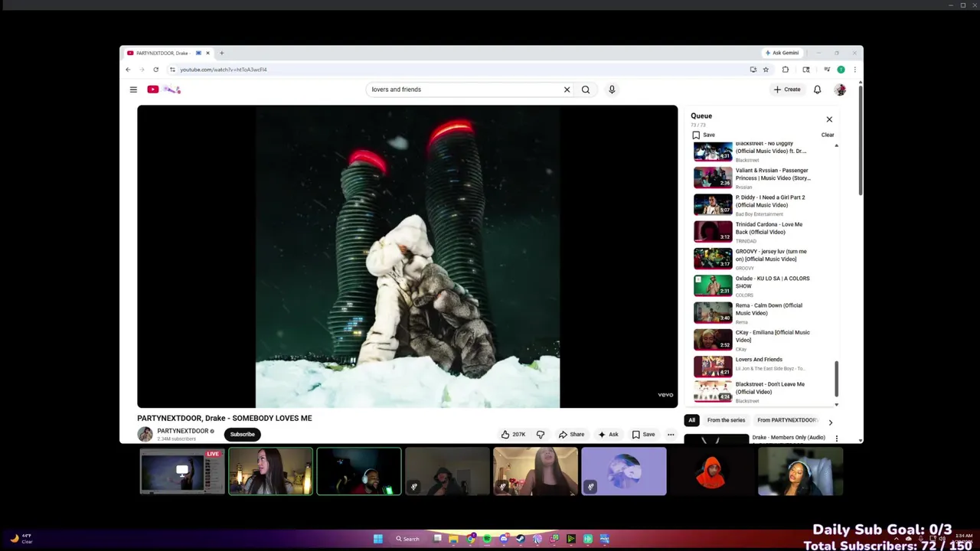Click Ask Gemini in browser title bar
980x551 pixels.
click(x=782, y=53)
